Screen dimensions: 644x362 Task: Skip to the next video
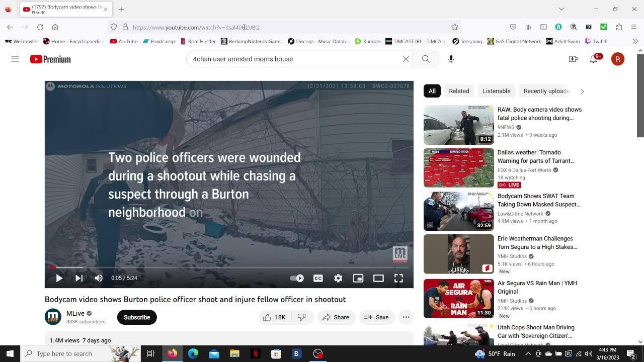tap(79, 278)
